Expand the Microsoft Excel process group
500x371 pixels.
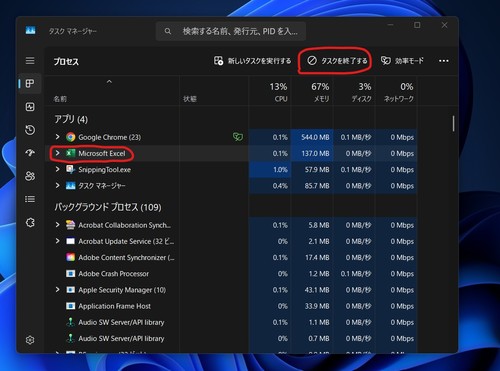pos(57,153)
